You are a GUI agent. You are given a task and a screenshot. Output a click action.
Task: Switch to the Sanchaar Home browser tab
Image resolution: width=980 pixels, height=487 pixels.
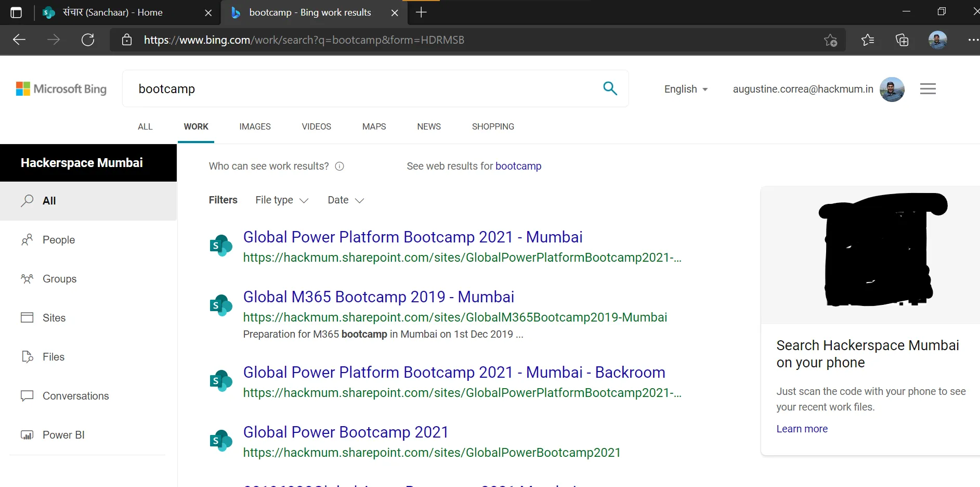coord(113,12)
